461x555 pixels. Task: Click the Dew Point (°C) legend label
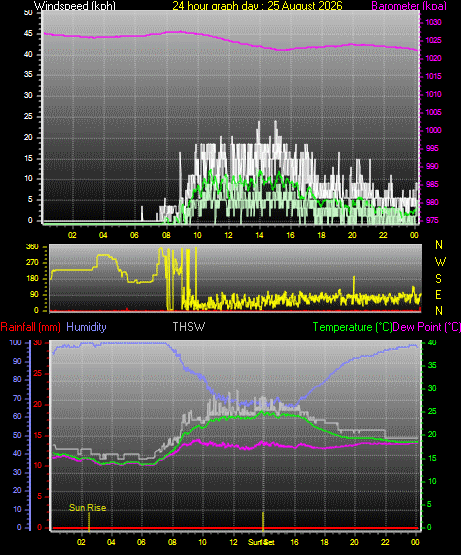[x=427, y=327]
